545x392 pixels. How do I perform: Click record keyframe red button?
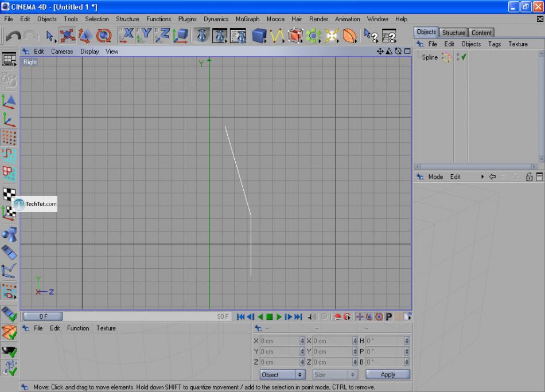tap(337, 317)
